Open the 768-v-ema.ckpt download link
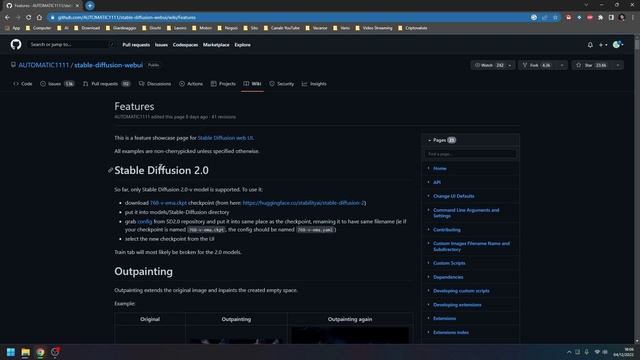 168,203
